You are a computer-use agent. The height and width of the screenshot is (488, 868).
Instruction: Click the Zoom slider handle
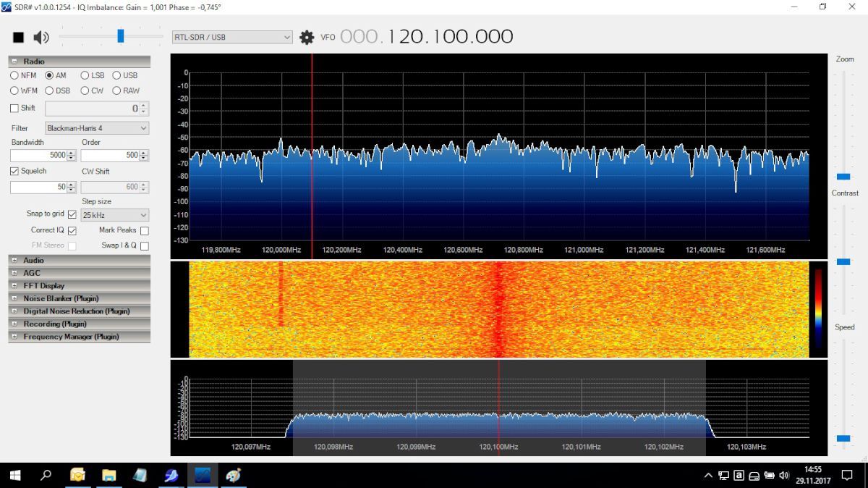click(843, 177)
